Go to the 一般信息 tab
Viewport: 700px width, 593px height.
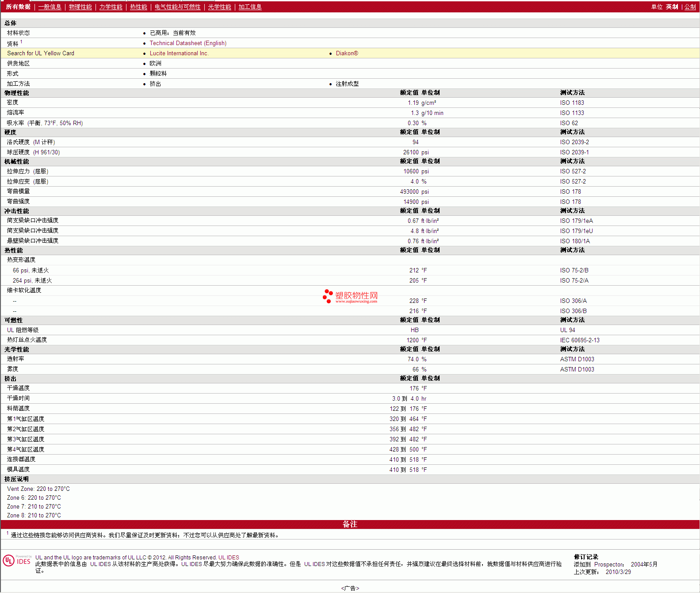(50, 7)
